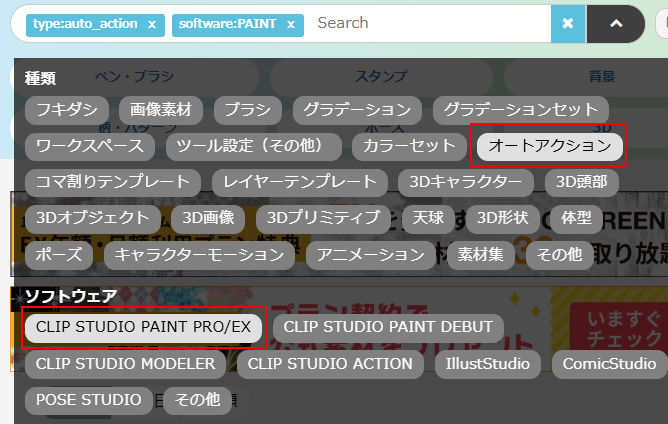Select the アニメーション filter
Screen dimensions: 668x424
coord(370,255)
